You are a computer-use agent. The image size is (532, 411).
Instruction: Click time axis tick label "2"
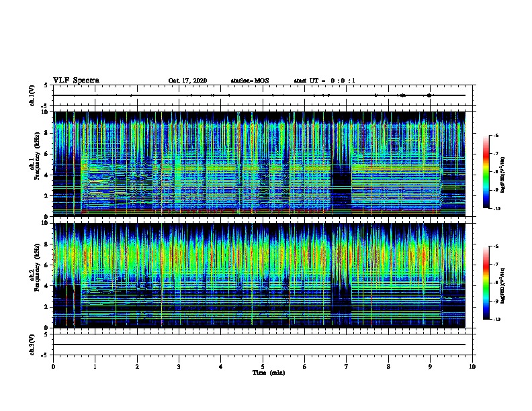click(137, 367)
